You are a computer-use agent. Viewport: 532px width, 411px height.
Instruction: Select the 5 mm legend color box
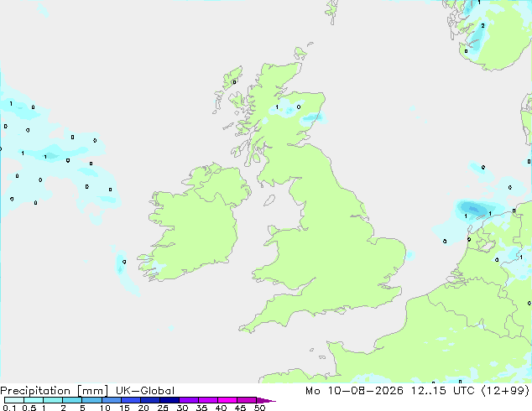[91, 400]
